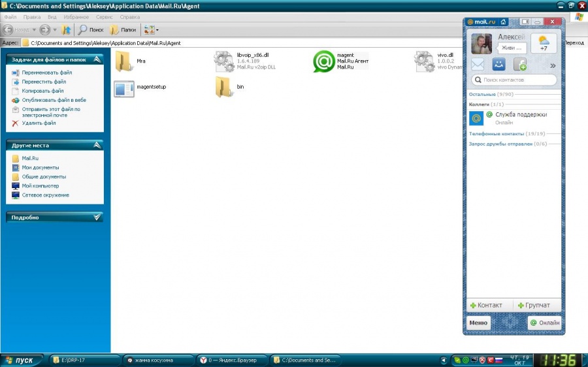
Task: Toggle the Папки folders pane button
Action: 123,29
